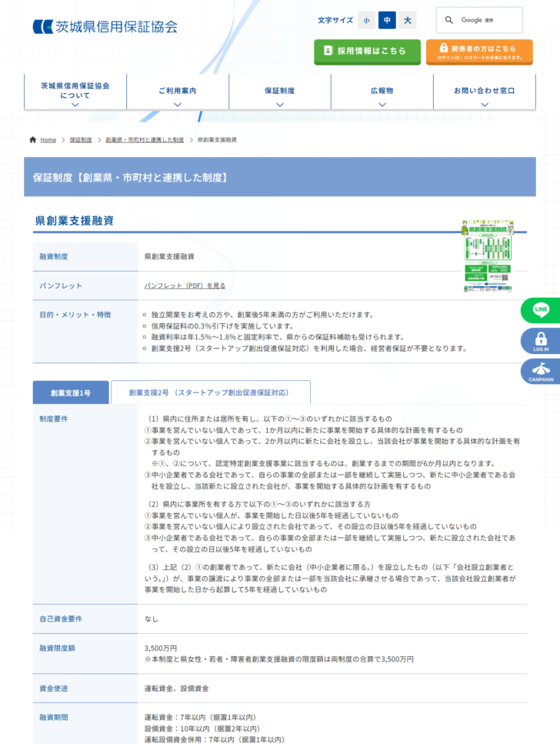The height and width of the screenshot is (744, 560).
Task: Click the page banner title 保証制度【創業県・市町村と連携した制度】
Action: [x=132, y=178]
